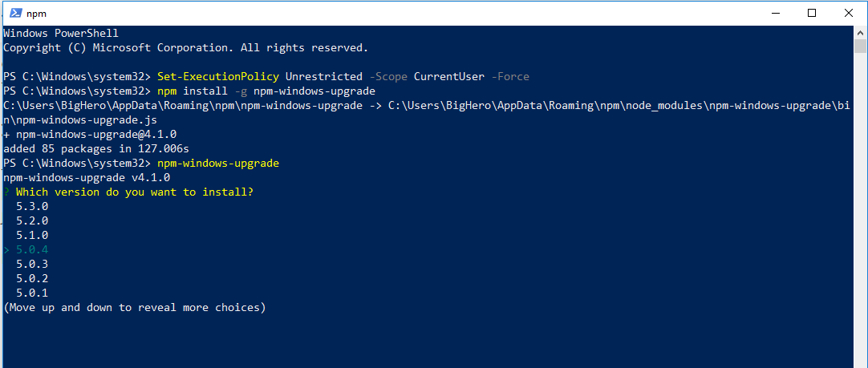Click the "Which version do you want to install?" prompt

coord(140,192)
